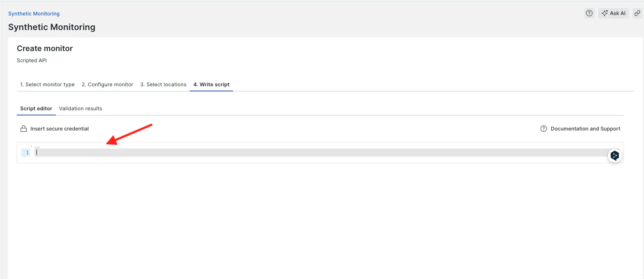
Task: Click the Ask AI button
Action: (614, 13)
